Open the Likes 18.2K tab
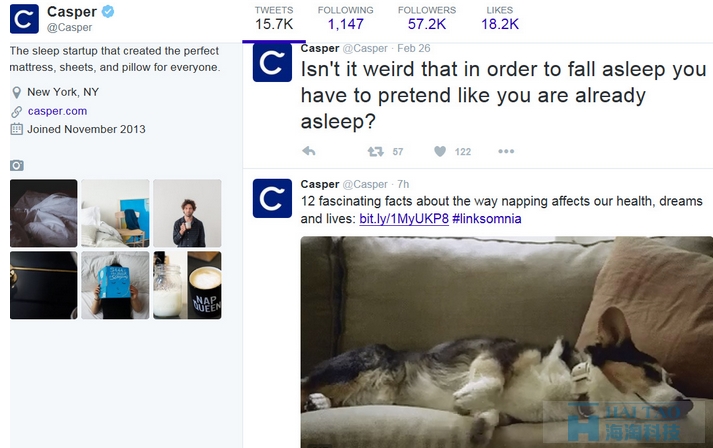Image resolution: width=713 pixels, height=448 pixels. 500,18
